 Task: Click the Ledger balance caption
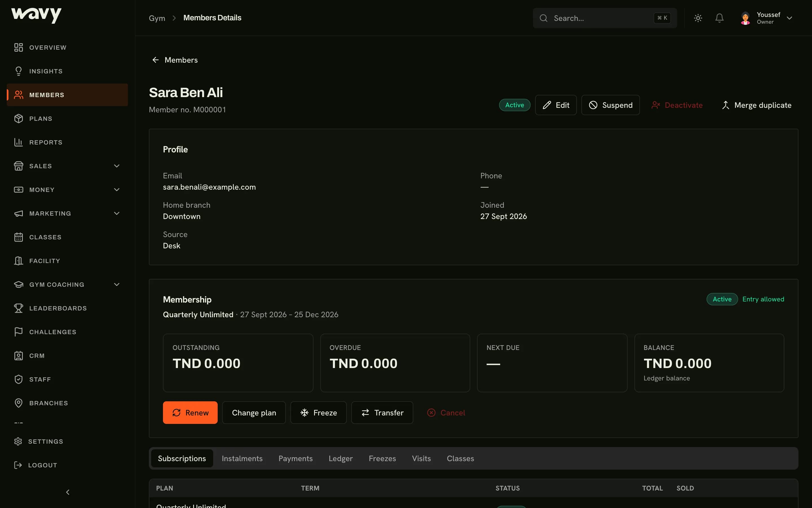(667, 378)
